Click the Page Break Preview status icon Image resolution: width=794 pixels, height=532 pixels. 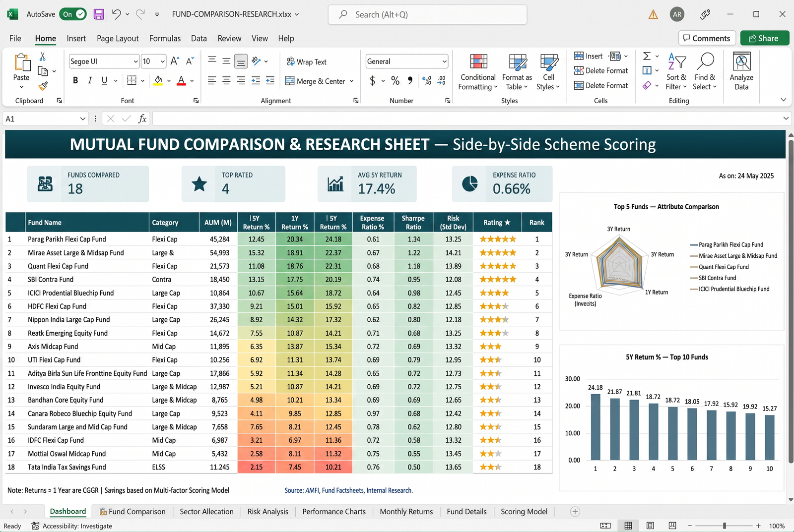(x=672, y=526)
